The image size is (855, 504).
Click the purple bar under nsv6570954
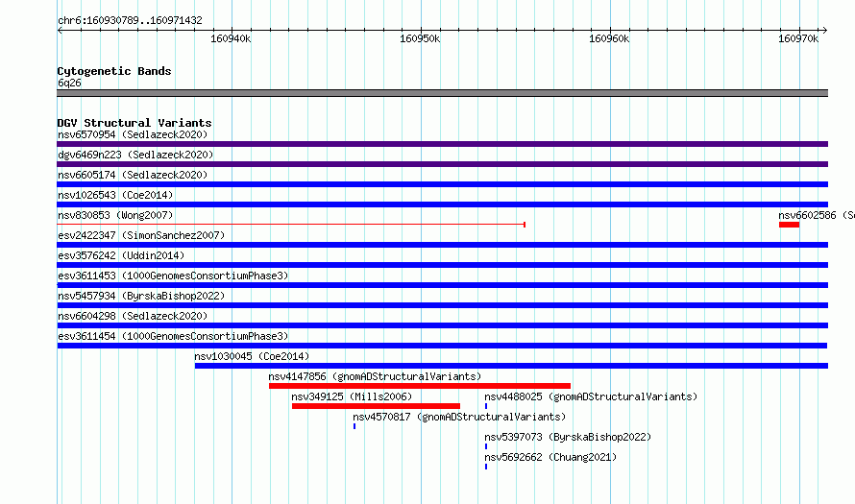pyautogui.click(x=442, y=144)
